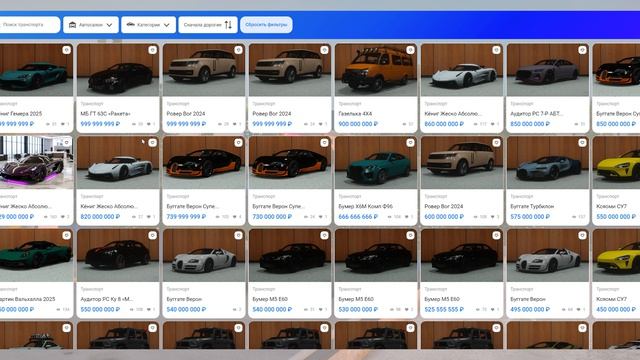Screen dimensions: 640x360
Task: Click the price 525 555 555 ₽
Action: (x=444, y=309)
